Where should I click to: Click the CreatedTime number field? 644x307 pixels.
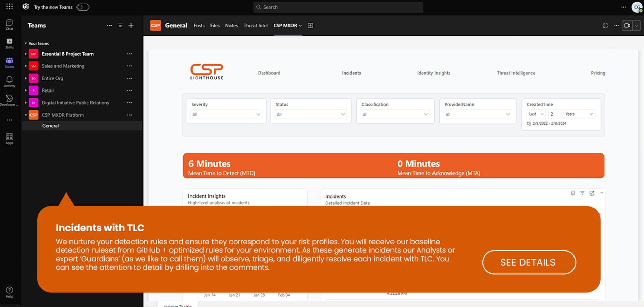(555, 114)
